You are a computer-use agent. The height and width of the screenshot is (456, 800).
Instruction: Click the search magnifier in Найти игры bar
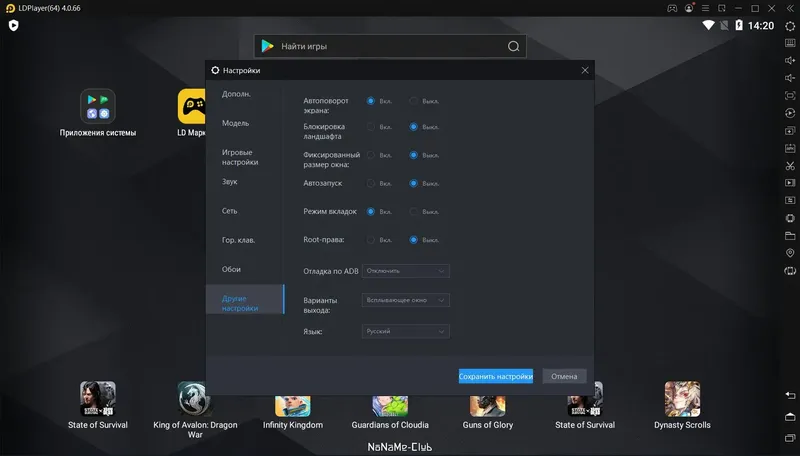[513, 46]
